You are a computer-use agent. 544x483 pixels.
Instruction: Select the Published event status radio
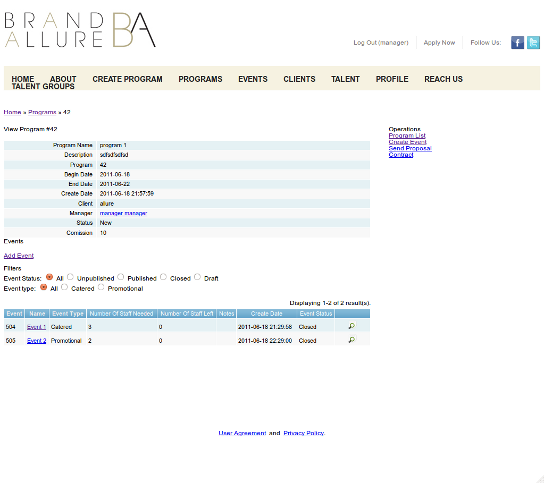point(121,277)
